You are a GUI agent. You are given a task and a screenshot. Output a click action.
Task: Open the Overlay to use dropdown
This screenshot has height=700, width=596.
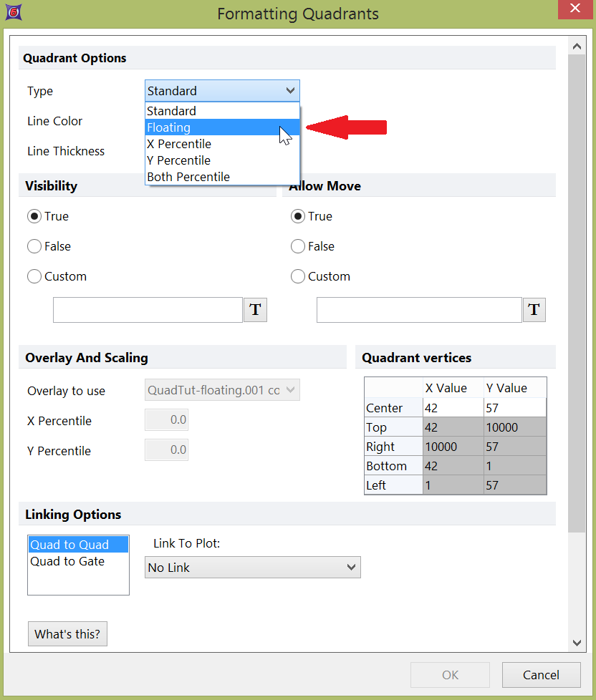[290, 391]
